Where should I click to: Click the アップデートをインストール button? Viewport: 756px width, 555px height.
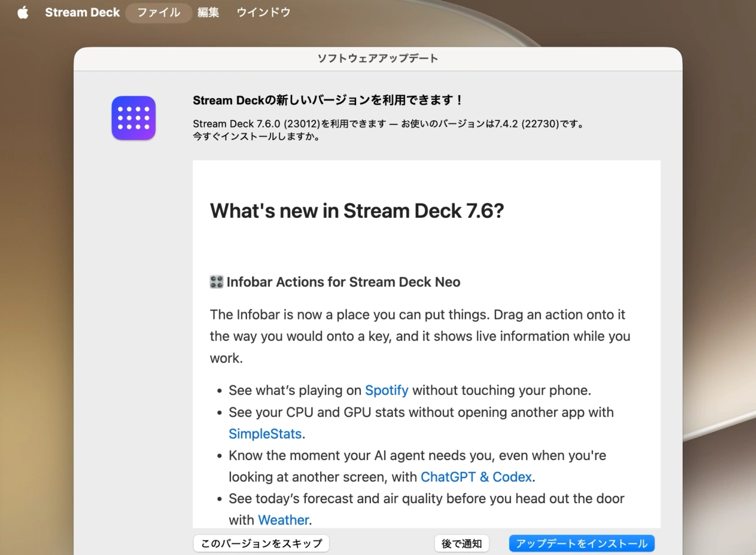click(x=582, y=543)
